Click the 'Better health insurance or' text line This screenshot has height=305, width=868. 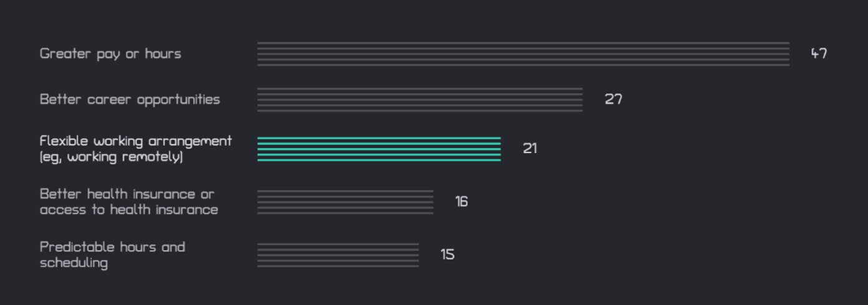pyautogui.click(x=127, y=194)
